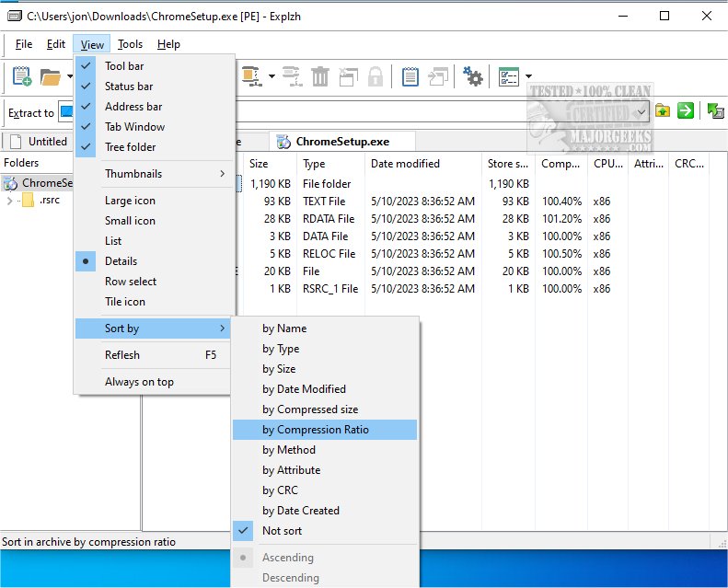Select the RDATA File row
The image size is (728, 588).
coord(329,219)
